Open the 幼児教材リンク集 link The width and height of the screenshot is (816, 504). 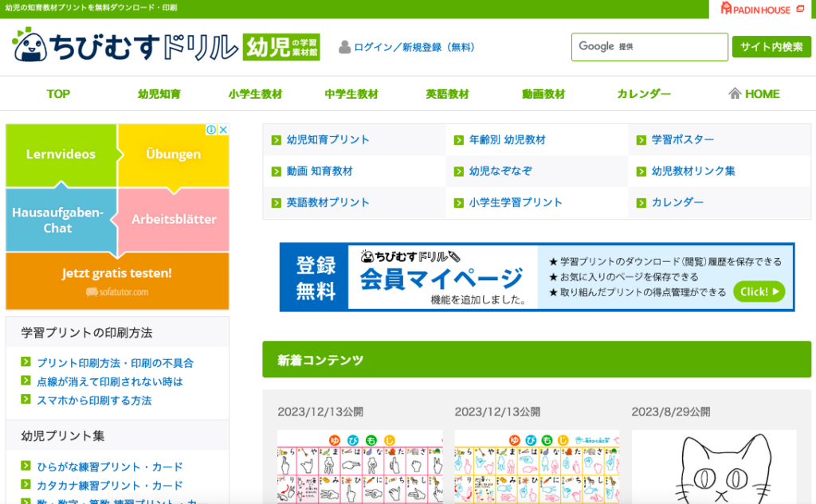pyautogui.click(x=693, y=171)
